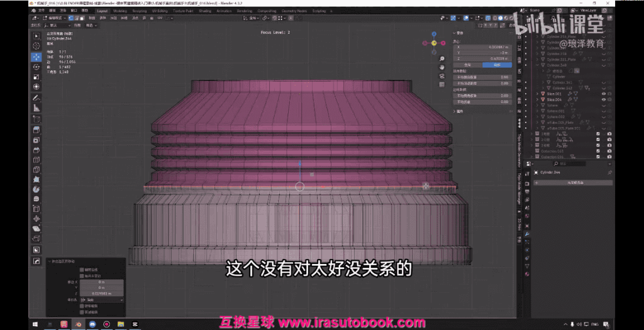Click the Z value field in transform panel
This screenshot has width=644, height=330.
tap(483, 58)
